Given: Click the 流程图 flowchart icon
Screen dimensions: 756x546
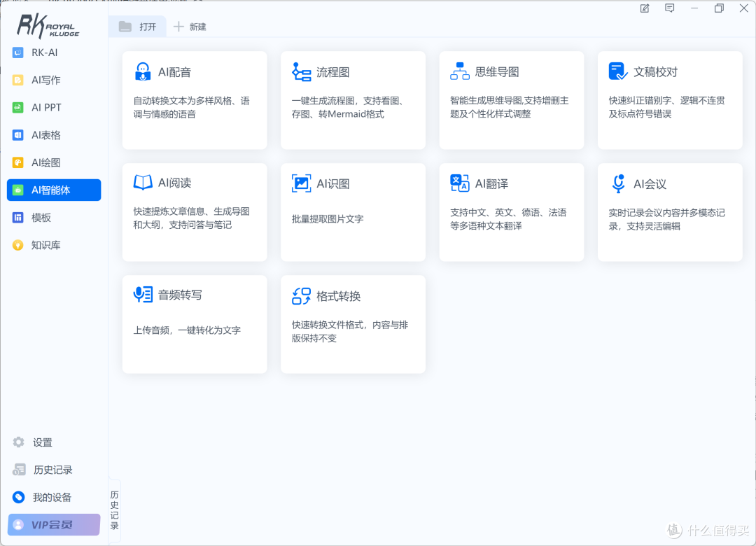Looking at the screenshot, I should pyautogui.click(x=301, y=72).
